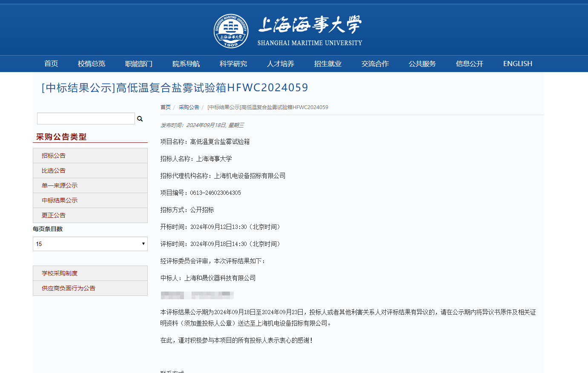
Task: Click the 采购公告 breadcrumb link
Action: point(189,107)
